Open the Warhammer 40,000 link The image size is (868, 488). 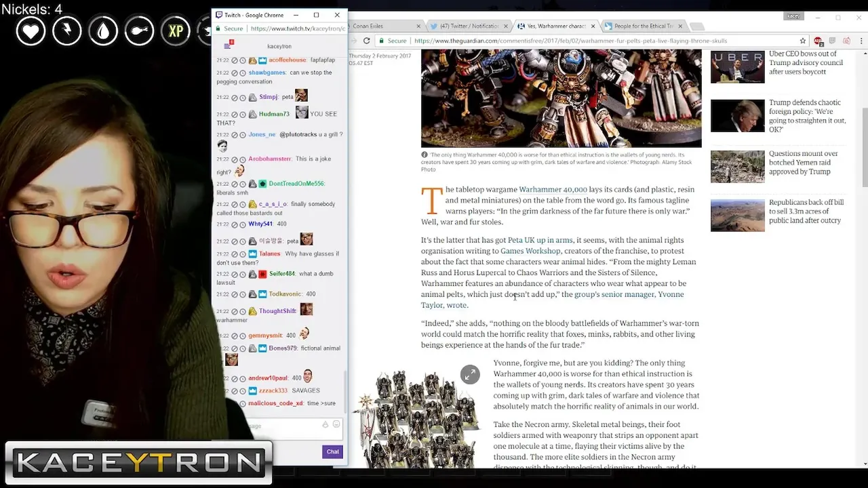click(x=553, y=190)
